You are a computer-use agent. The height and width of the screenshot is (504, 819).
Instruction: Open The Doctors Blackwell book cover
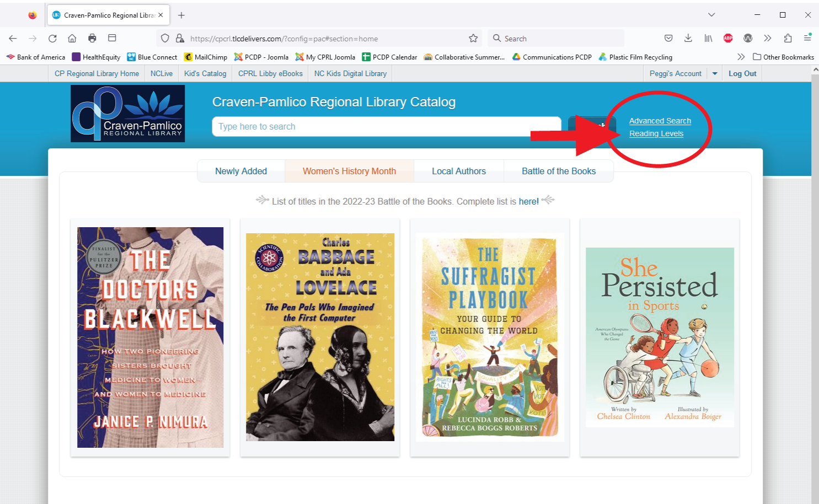[150, 337]
